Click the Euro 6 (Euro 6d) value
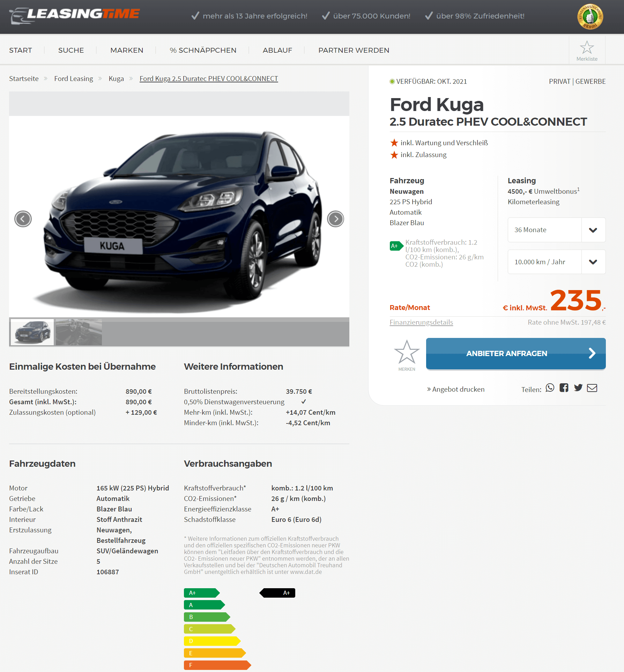The width and height of the screenshot is (624, 672). click(x=297, y=519)
